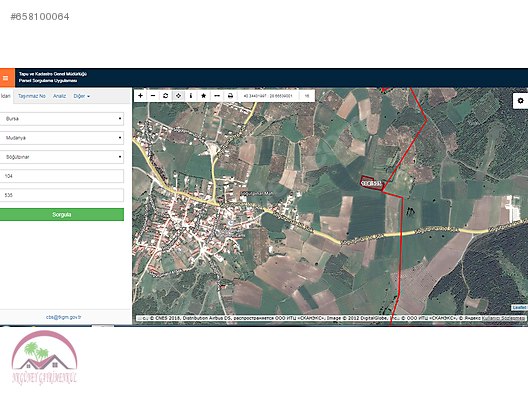Activate the crosshair locate tool
This screenshot has width=528, height=396.
[178, 96]
